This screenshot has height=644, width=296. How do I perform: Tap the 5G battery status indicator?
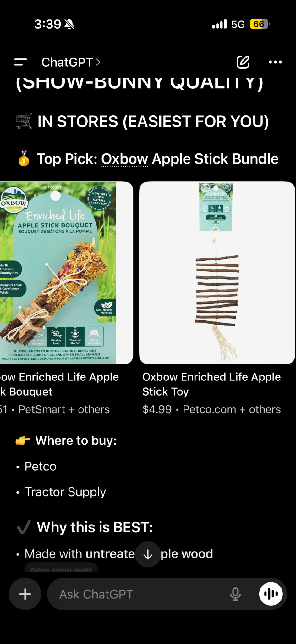click(260, 24)
